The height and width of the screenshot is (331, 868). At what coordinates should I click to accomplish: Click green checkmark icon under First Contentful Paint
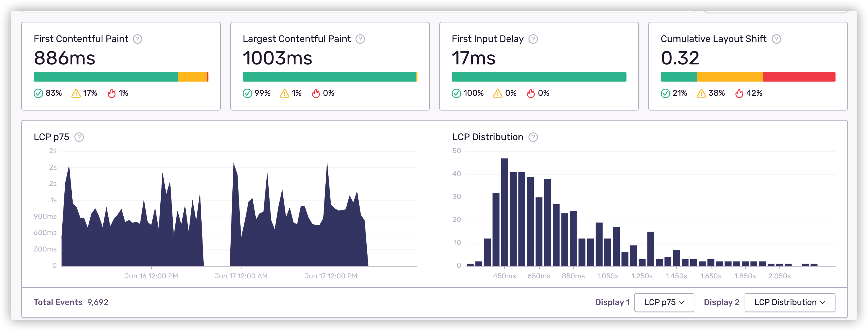tap(38, 93)
